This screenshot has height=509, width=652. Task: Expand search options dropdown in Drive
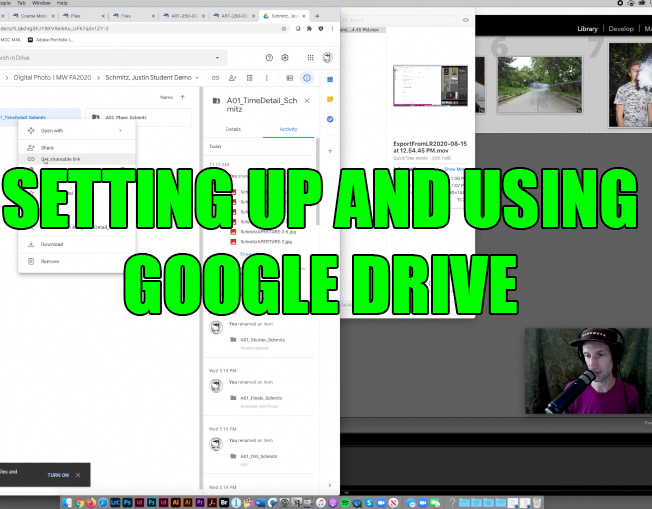click(x=217, y=58)
